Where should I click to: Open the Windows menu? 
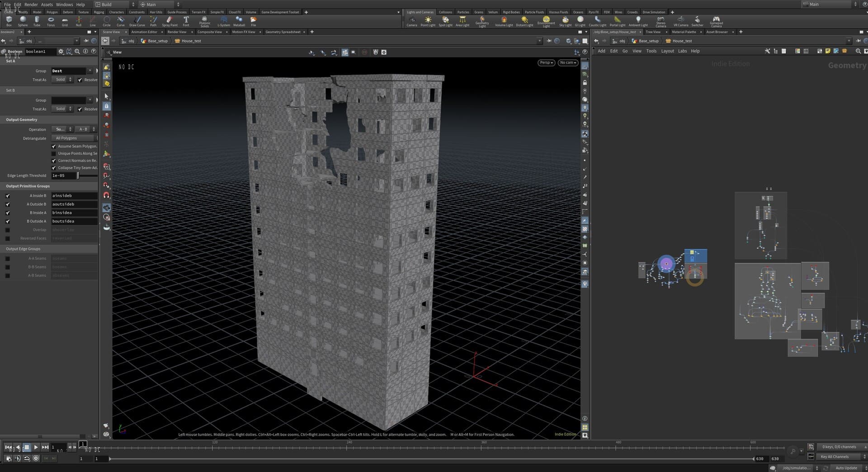click(65, 5)
